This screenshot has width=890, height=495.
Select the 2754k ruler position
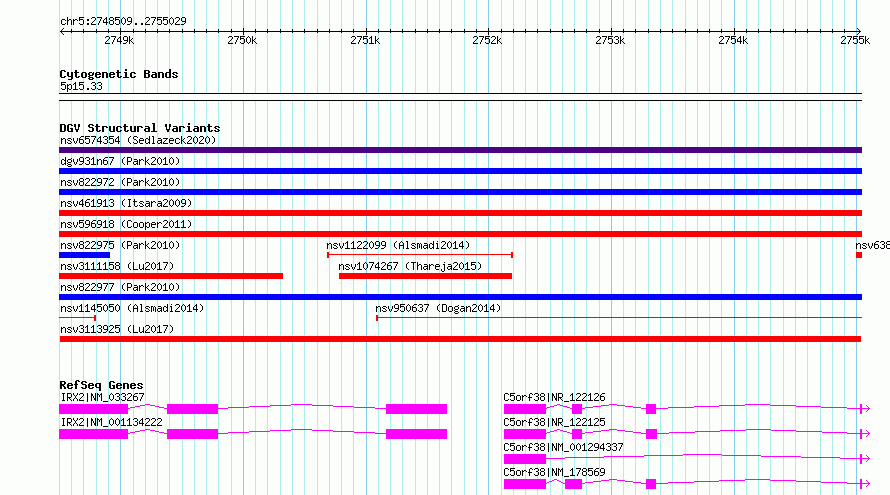(733, 40)
